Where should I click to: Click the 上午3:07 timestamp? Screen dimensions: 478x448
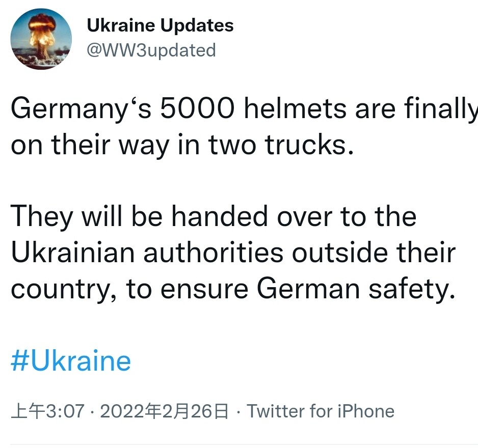pos(47,411)
